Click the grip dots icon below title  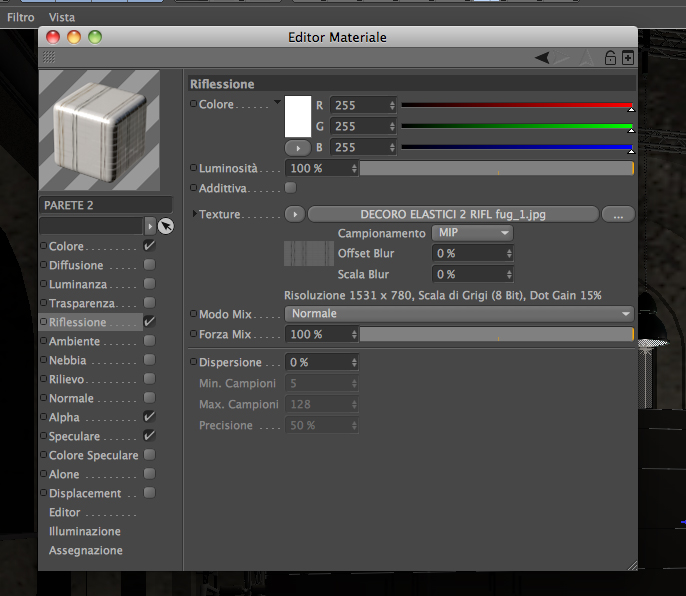pos(49,57)
